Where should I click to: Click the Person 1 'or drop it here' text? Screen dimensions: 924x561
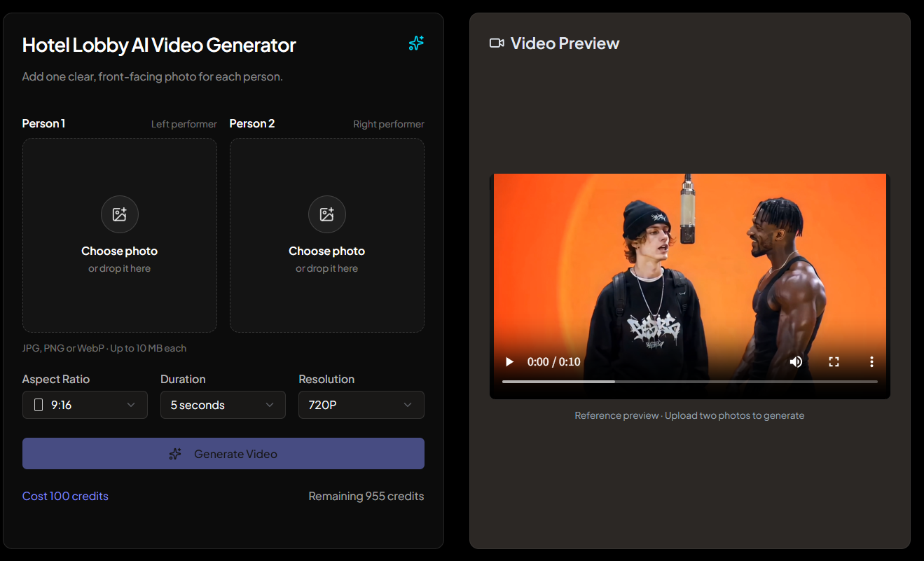click(x=120, y=269)
